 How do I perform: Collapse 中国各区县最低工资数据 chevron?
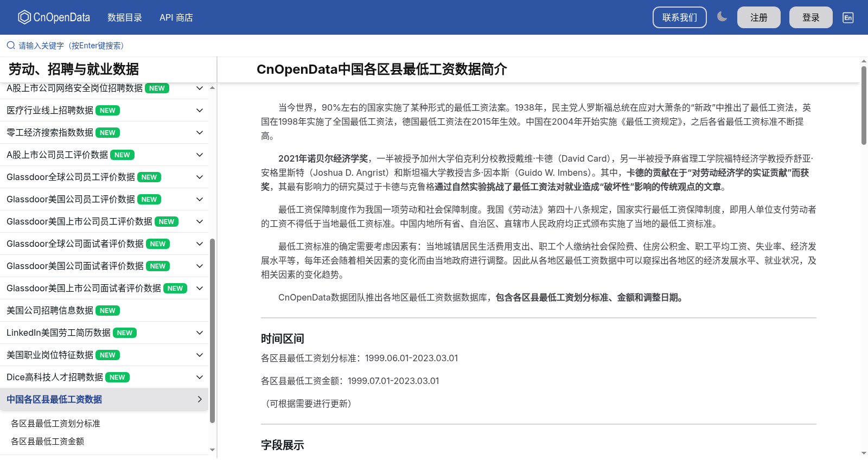point(200,399)
